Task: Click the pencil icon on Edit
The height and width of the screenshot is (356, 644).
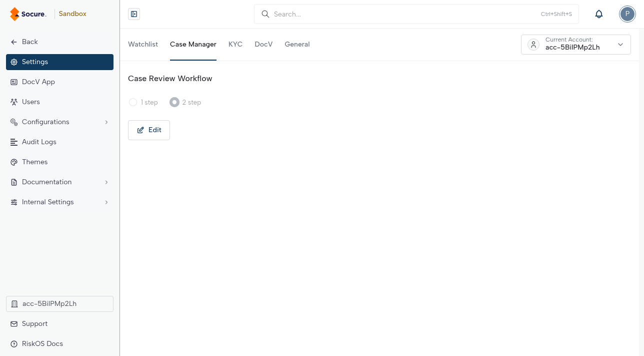Action: [x=140, y=130]
